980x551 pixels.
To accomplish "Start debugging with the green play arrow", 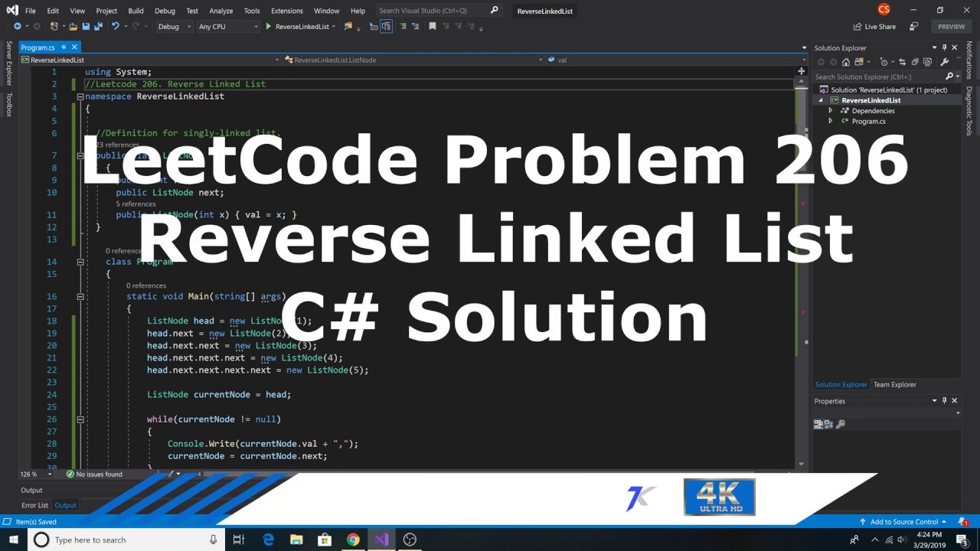I will coord(268,26).
